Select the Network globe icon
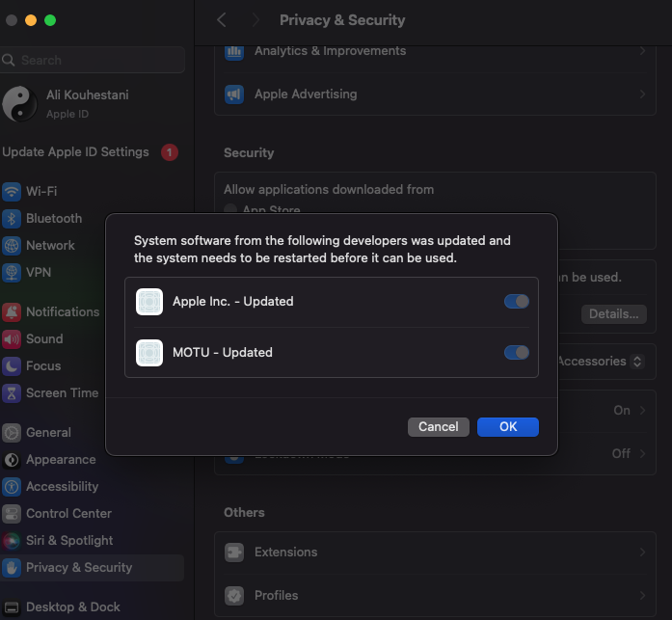The image size is (672, 620). point(12,246)
